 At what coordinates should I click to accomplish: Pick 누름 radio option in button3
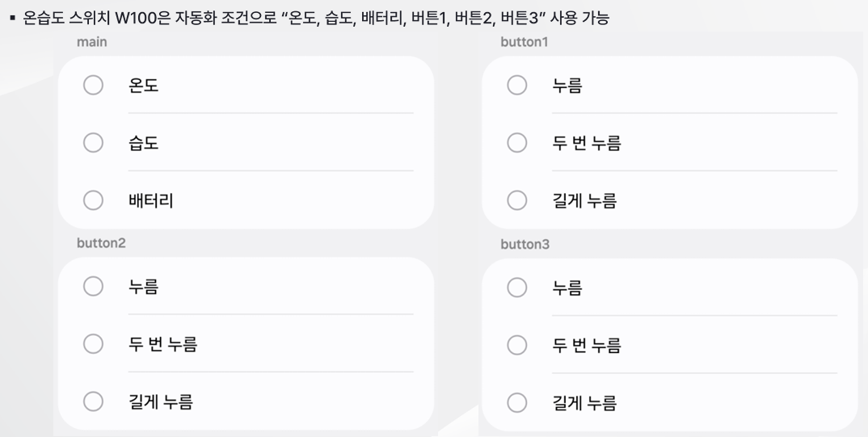click(516, 287)
